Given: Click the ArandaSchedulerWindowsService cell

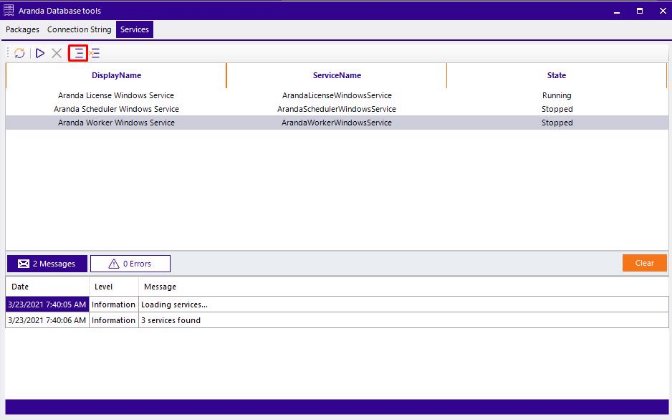Looking at the screenshot, I should coord(337,109).
